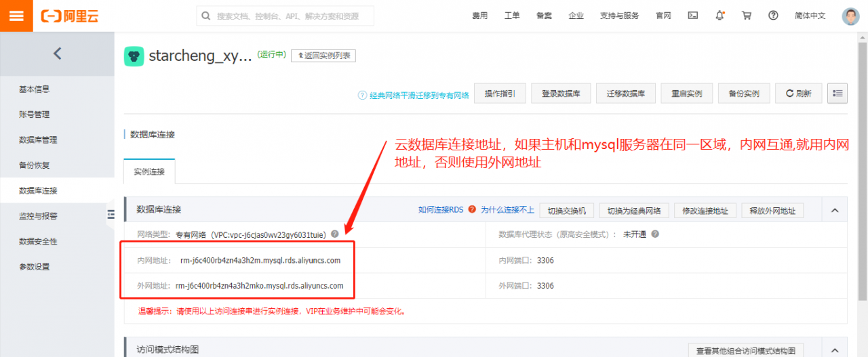
Task: Click the help question mark icon
Action: pos(773,16)
